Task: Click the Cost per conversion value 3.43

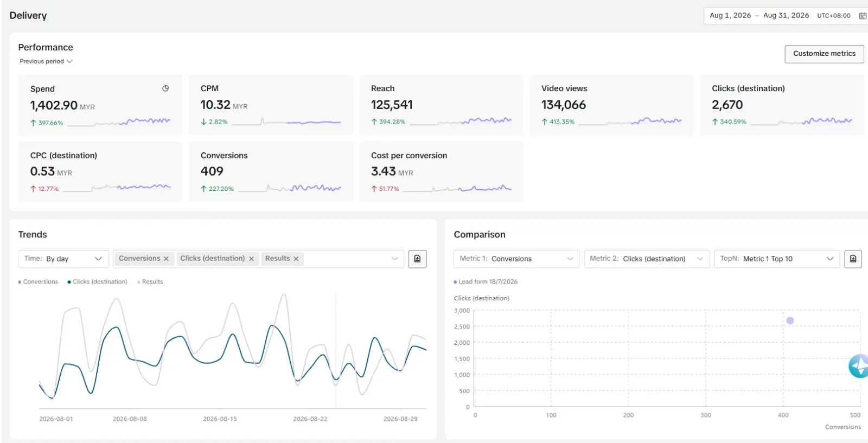Action: click(384, 171)
